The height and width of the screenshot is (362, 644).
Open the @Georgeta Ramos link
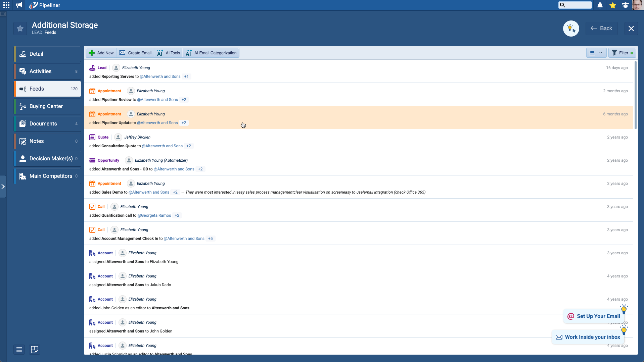(154, 215)
